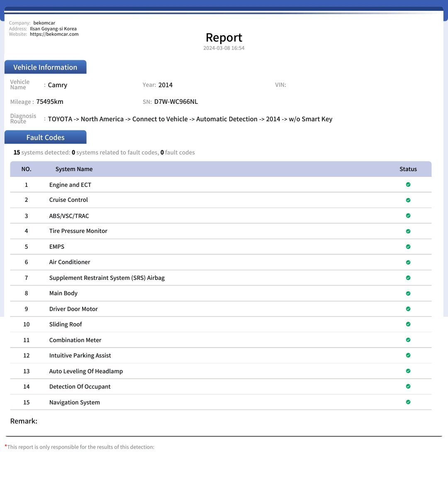Click the status check for Auto Leveling Of Headlamp
The height and width of the screenshot is (490, 448).
coord(408,371)
